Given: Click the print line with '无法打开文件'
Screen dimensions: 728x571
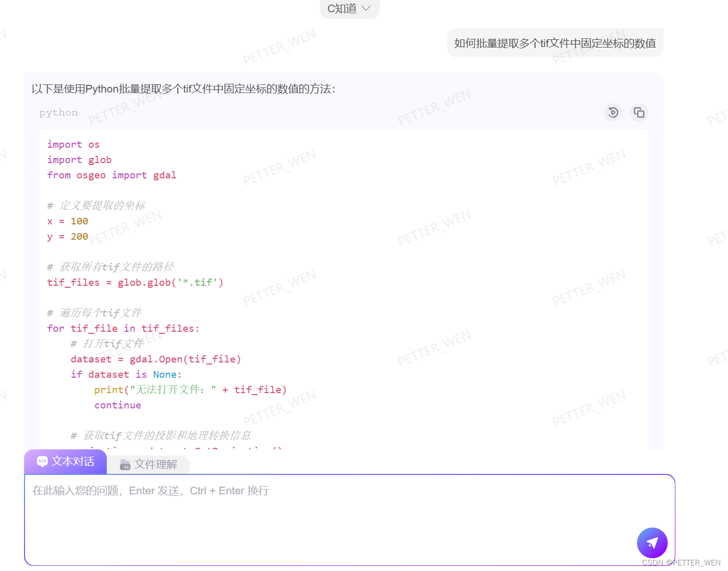Looking at the screenshot, I should (191, 390).
